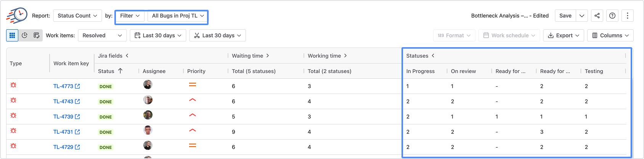Click the Assignee column header

(154, 71)
